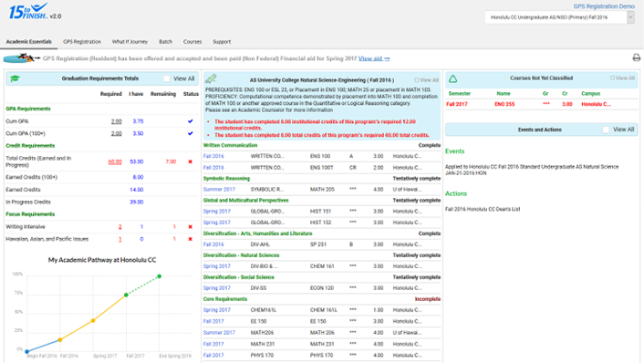Toggle View All in Events and Actions
This screenshot has height=363, width=644.
click(x=606, y=130)
